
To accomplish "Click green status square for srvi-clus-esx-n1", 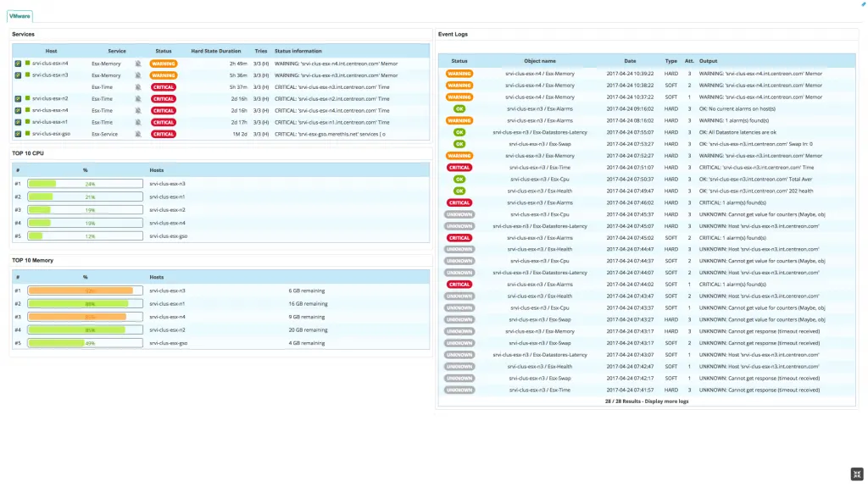I will pyautogui.click(x=28, y=122).
